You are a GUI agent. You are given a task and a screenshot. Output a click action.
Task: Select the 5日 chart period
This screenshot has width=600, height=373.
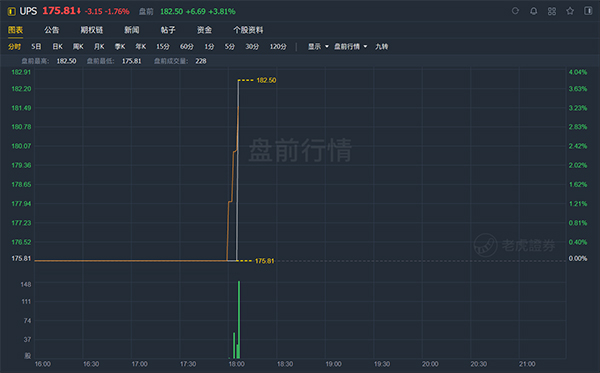click(x=36, y=47)
